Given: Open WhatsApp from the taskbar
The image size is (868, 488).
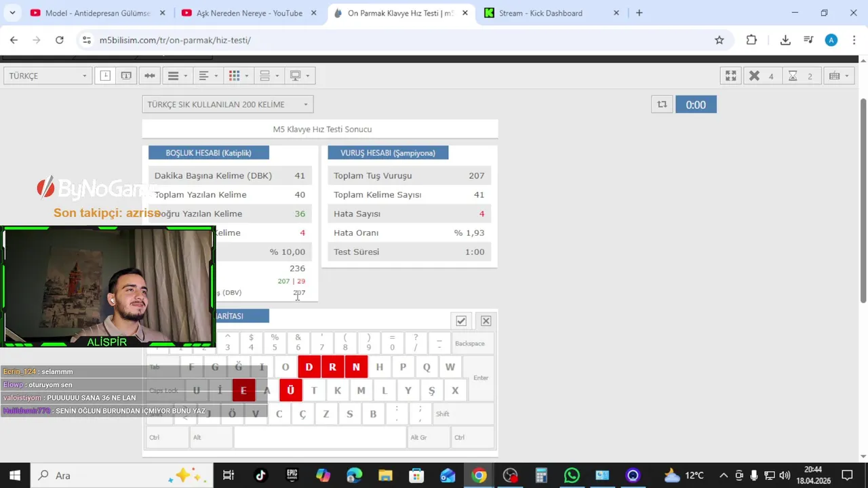Looking at the screenshot, I should [x=572, y=475].
